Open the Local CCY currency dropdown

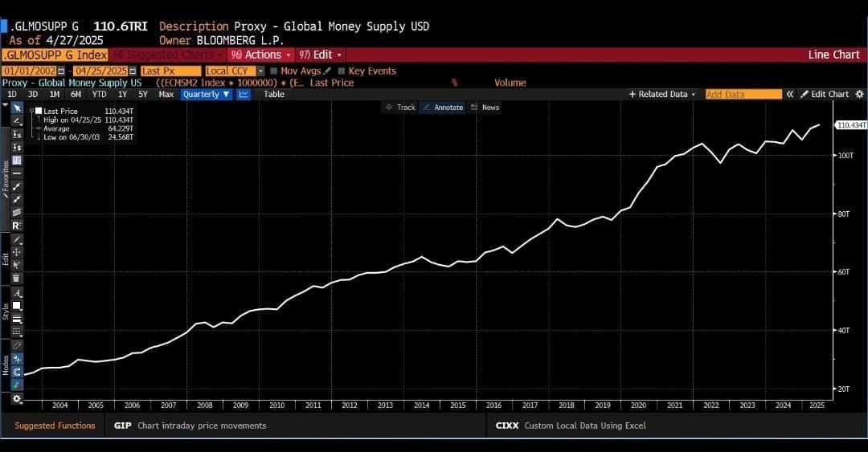point(260,71)
